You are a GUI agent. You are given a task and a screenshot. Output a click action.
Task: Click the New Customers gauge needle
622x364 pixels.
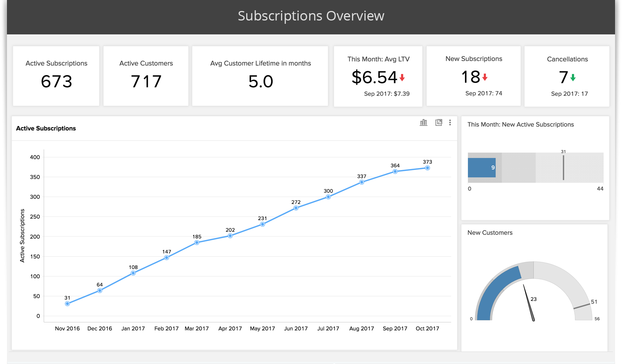click(x=529, y=303)
